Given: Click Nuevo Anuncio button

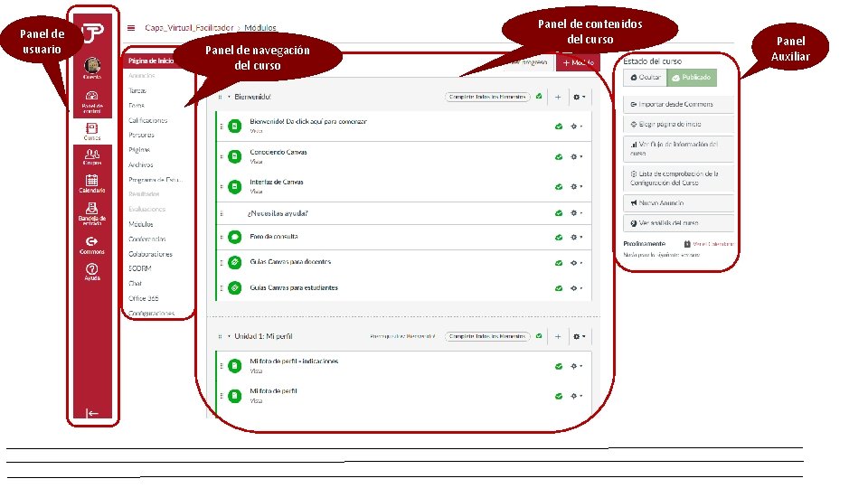Looking at the screenshot, I should [679, 203].
